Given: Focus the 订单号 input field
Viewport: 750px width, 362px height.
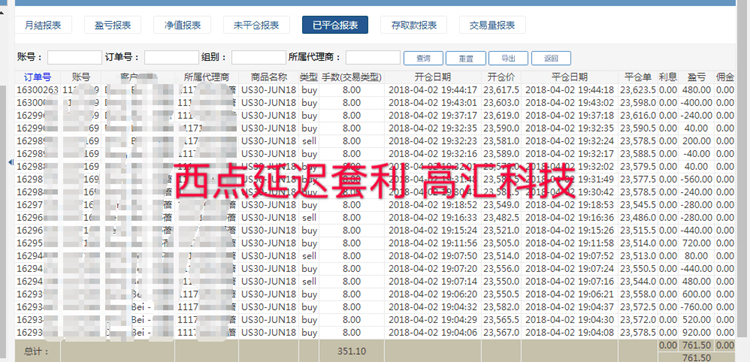Looking at the screenshot, I should (x=171, y=58).
